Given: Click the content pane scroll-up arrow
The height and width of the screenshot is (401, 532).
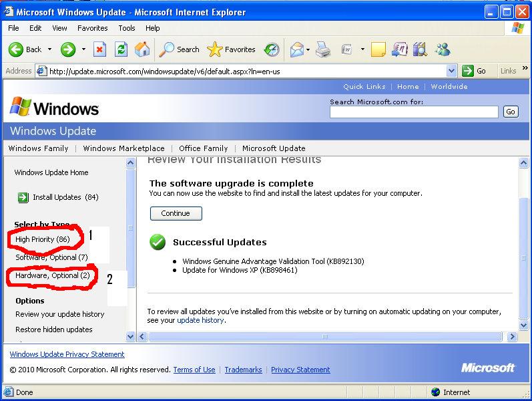Looking at the screenshot, I should (x=523, y=163).
